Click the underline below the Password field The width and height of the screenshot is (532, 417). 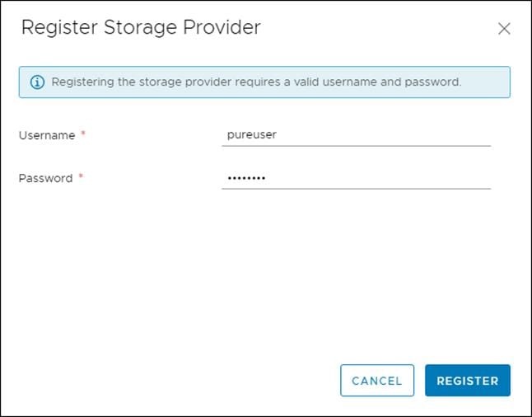(x=356, y=189)
